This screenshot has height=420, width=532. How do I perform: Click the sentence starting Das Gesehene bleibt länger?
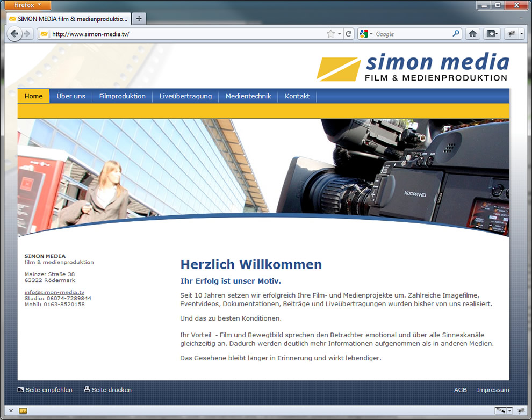(x=281, y=358)
